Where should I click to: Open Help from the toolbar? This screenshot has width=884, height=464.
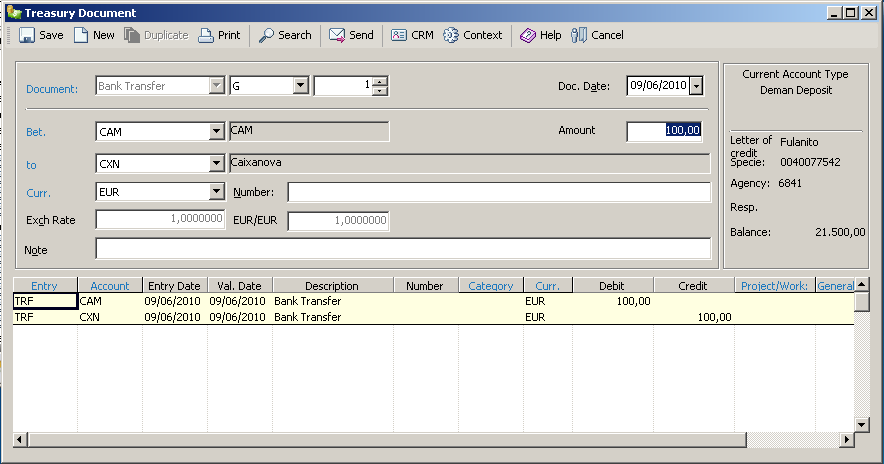[x=541, y=35]
